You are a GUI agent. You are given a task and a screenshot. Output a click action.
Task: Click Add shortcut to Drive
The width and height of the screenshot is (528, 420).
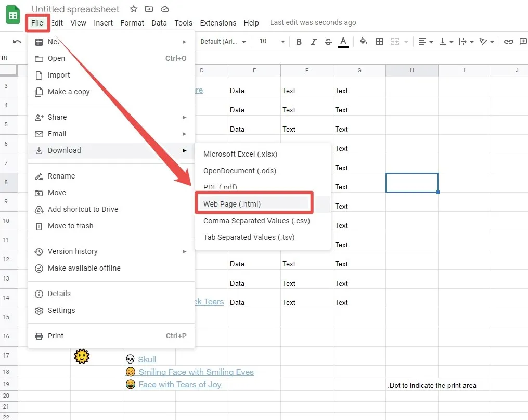point(111,209)
